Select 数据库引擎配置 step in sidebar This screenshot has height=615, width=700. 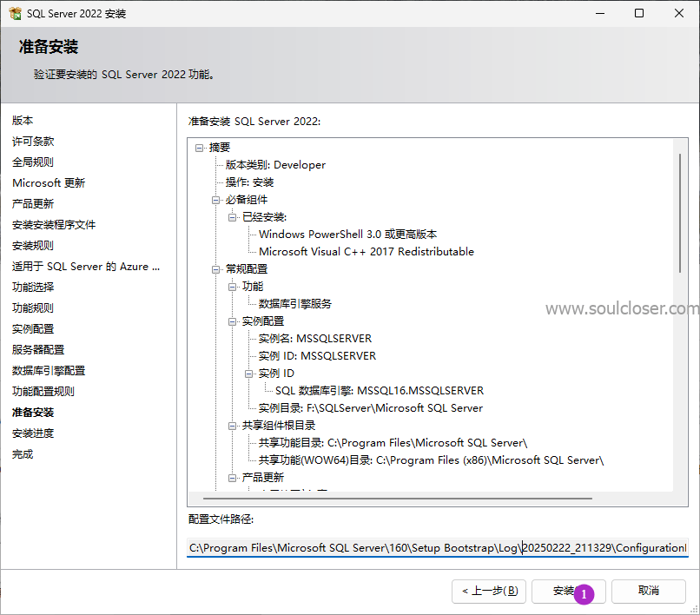[x=49, y=371]
